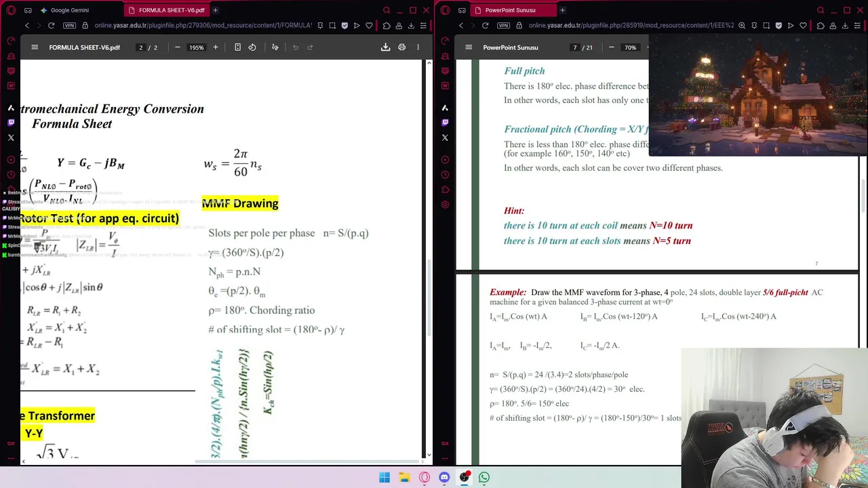Open Aria AI in left browser sidebar

tap(11, 108)
